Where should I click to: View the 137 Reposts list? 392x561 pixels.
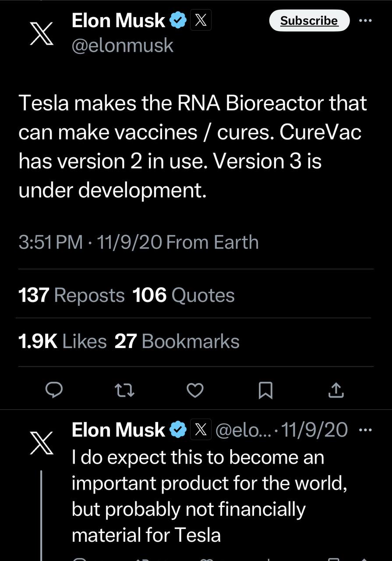[x=72, y=295]
